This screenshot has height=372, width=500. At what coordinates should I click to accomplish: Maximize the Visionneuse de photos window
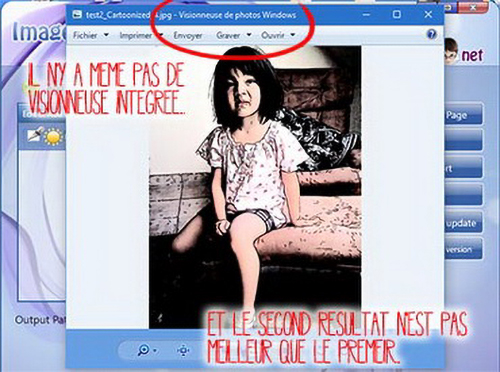pos(397,14)
